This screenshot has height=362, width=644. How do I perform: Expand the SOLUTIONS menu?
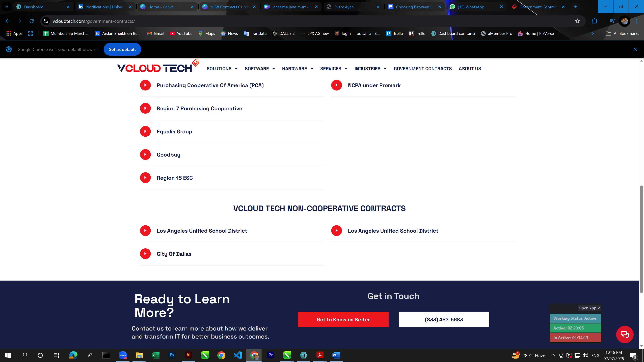[222, 68]
